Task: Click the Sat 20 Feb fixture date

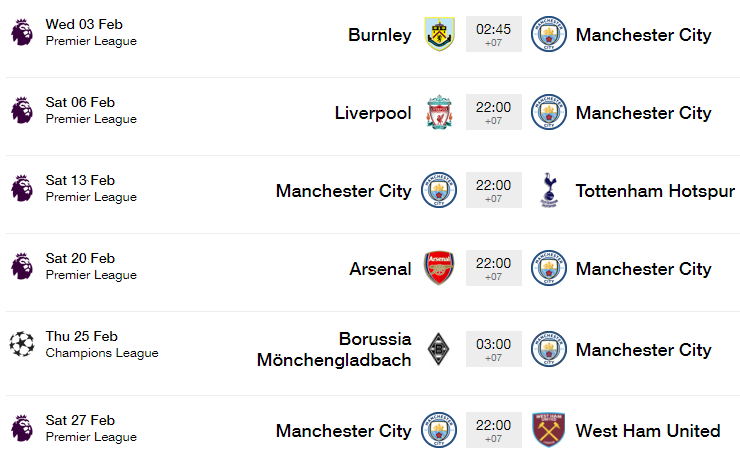Action: [x=80, y=259]
